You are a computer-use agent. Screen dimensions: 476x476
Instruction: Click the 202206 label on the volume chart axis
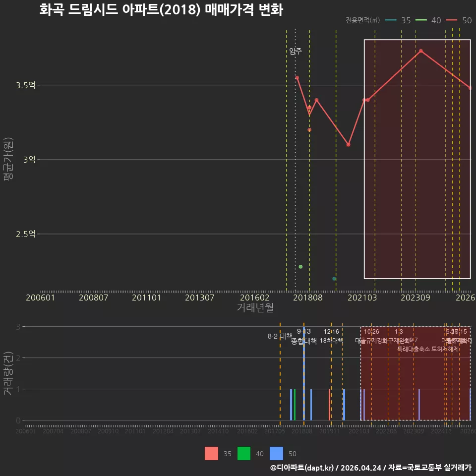pos(386,431)
